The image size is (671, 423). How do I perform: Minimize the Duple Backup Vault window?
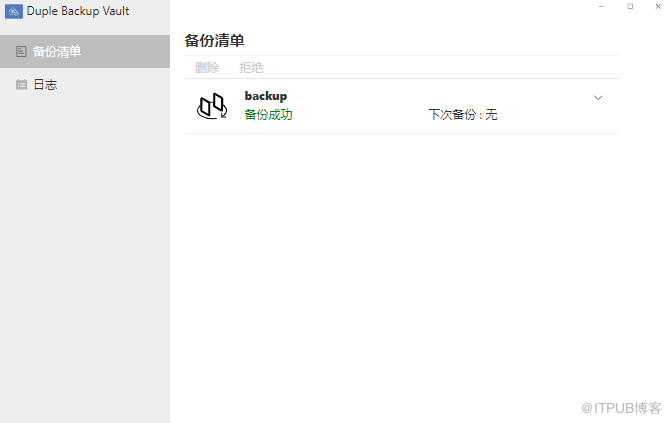coord(601,6)
